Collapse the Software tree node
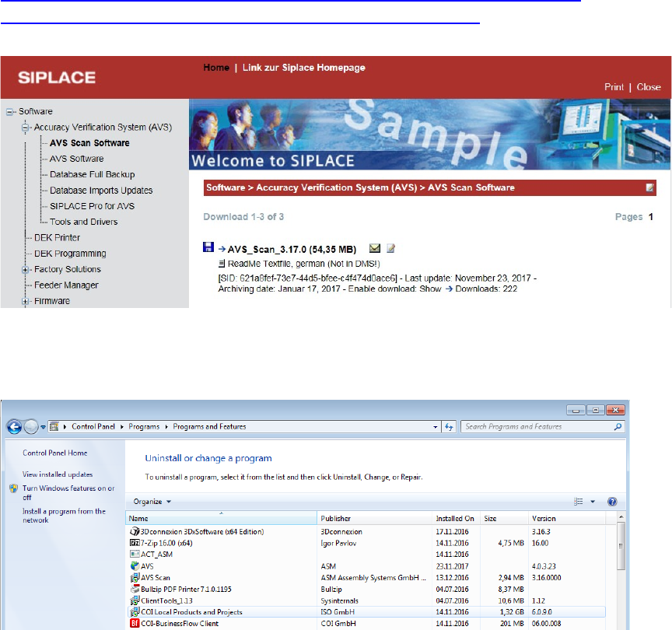This screenshot has height=630, width=672. [x=9, y=112]
